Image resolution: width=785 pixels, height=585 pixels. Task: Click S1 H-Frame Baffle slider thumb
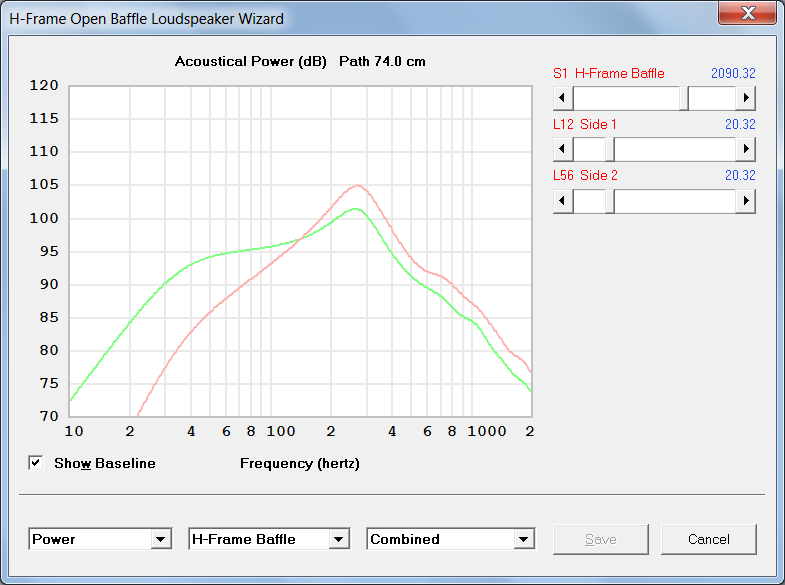[684, 98]
